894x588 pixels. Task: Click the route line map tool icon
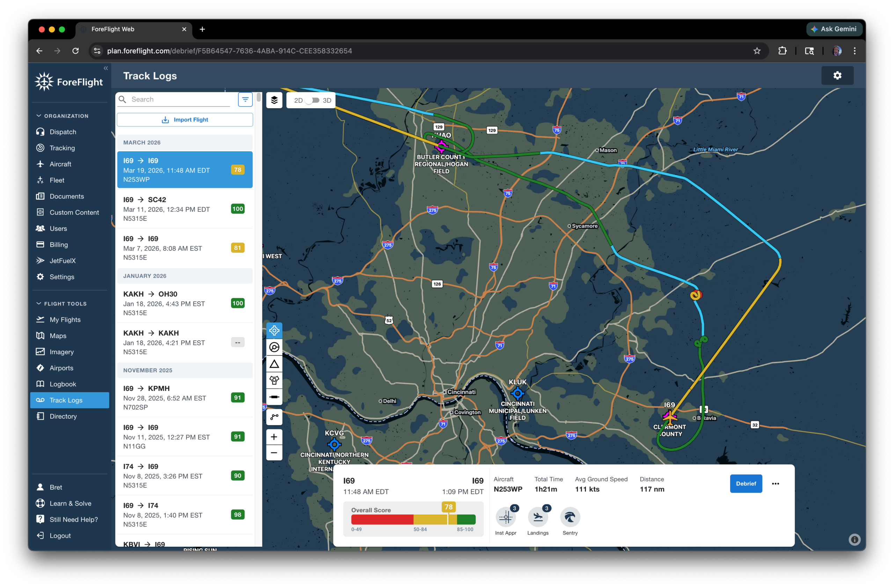(274, 417)
